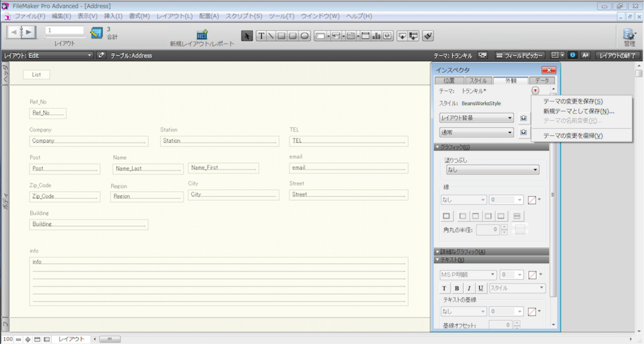Image resolution: width=644 pixels, height=344 pixels.
Task: Click the フィールドピッカー button
Action: (x=519, y=55)
